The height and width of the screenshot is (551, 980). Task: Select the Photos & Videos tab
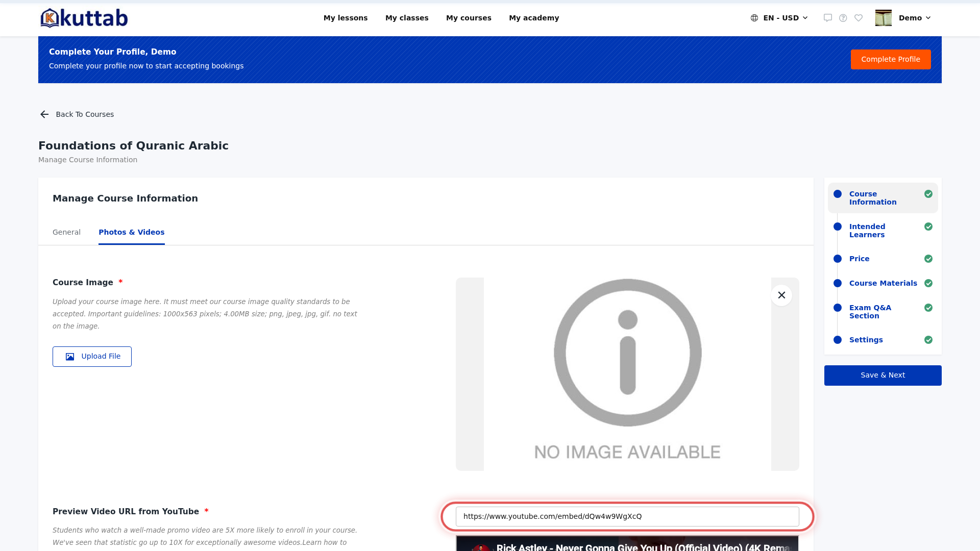coord(132,232)
